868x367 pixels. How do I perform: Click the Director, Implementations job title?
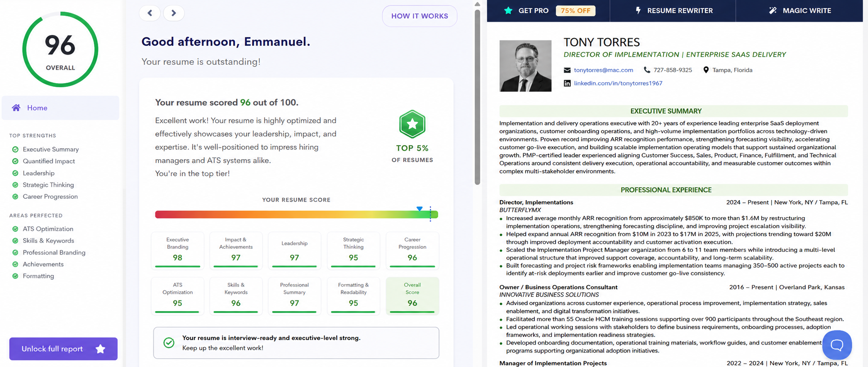click(536, 202)
